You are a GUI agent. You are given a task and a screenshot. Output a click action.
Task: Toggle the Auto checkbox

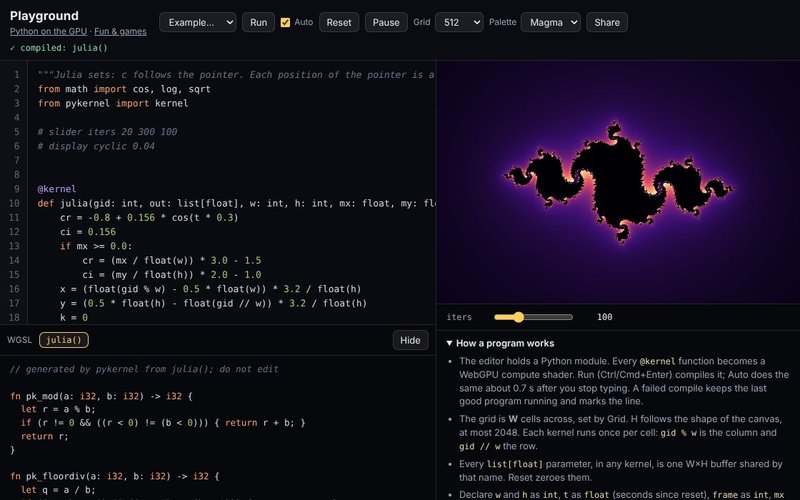pos(285,22)
